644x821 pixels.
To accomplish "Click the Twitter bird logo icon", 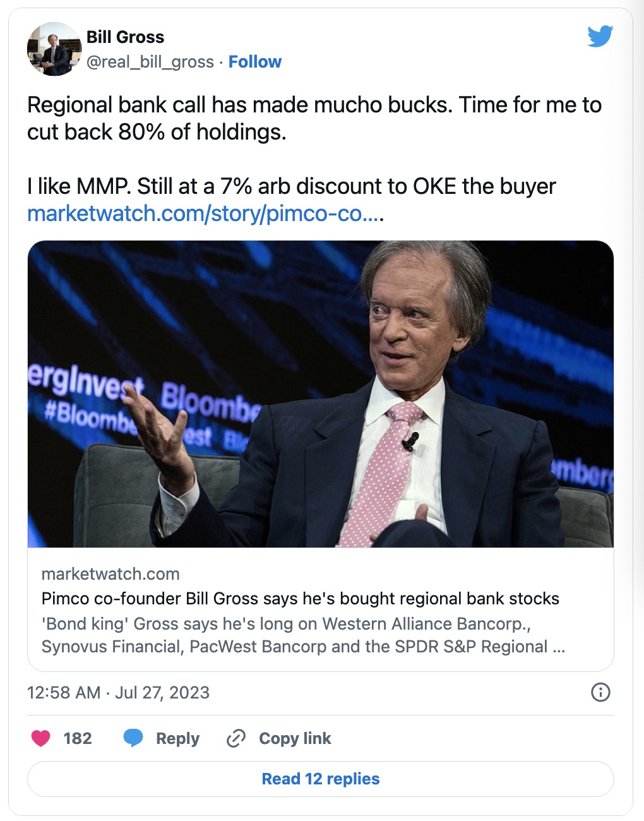I will pyautogui.click(x=600, y=37).
